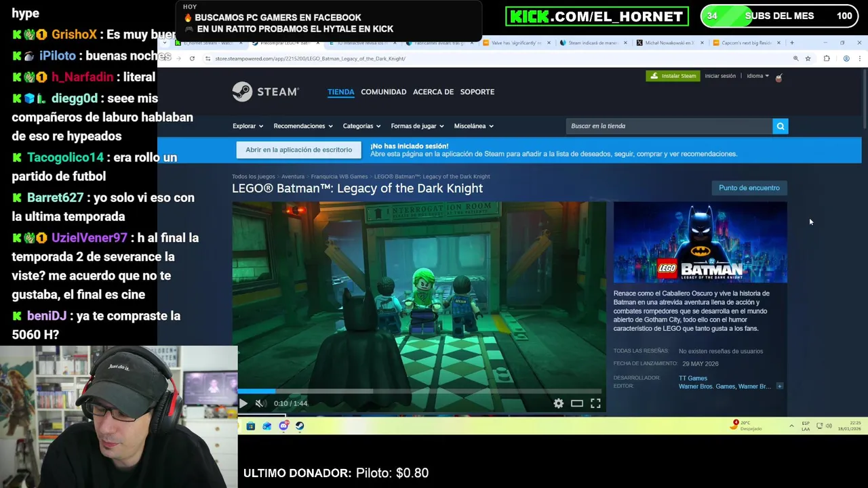
Task: Open weather widget showing 20°C
Action: pos(747,426)
